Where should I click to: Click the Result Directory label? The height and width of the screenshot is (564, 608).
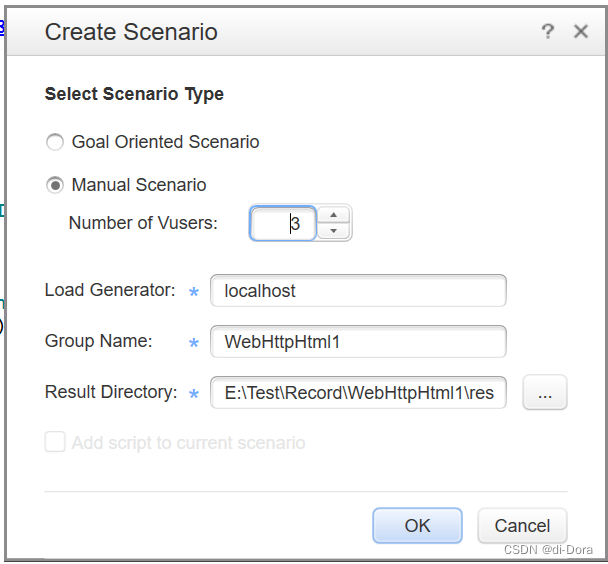(111, 392)
